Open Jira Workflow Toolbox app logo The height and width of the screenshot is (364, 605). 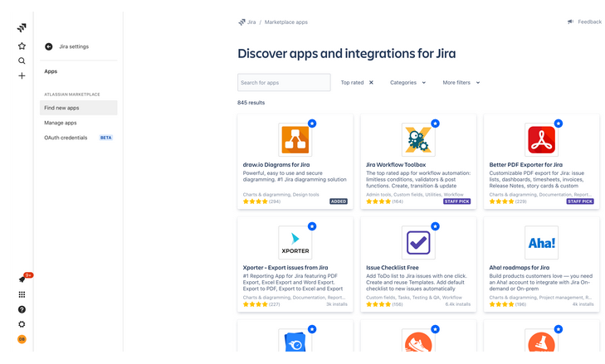pos(418,139)
